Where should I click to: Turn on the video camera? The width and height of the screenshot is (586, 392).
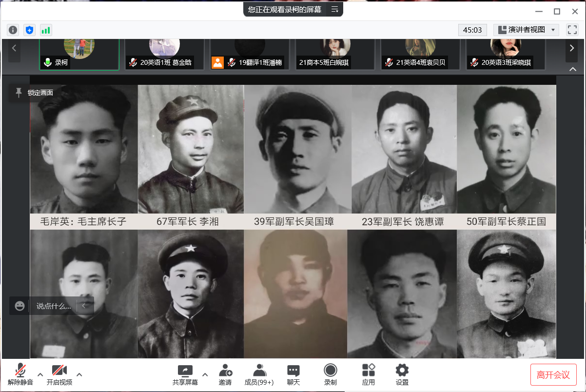(x=59, y=374)
